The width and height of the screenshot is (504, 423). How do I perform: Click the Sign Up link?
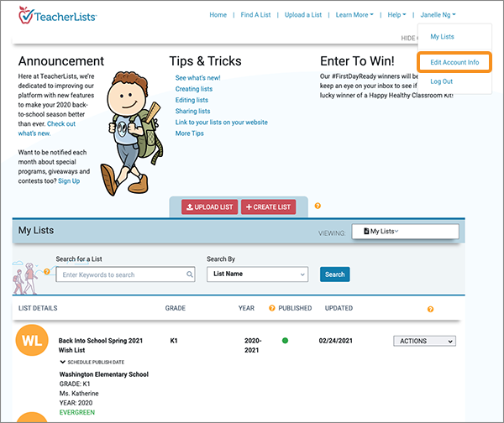[x=69, y=180]
